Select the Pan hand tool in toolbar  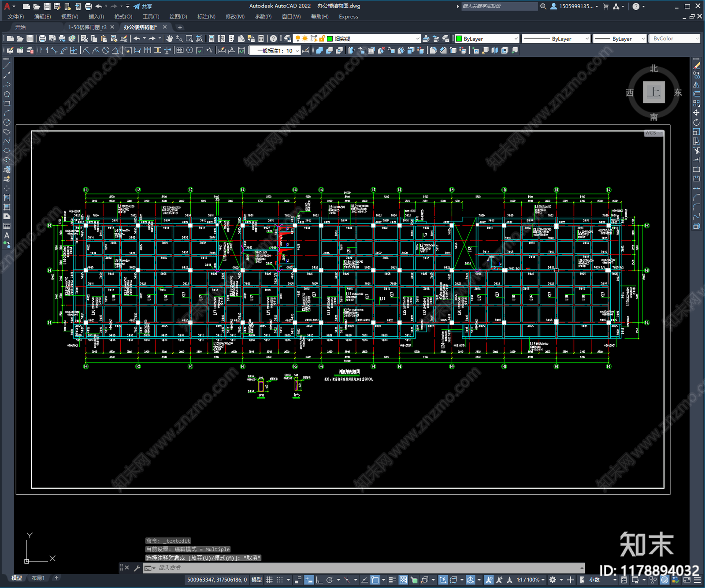170,39
